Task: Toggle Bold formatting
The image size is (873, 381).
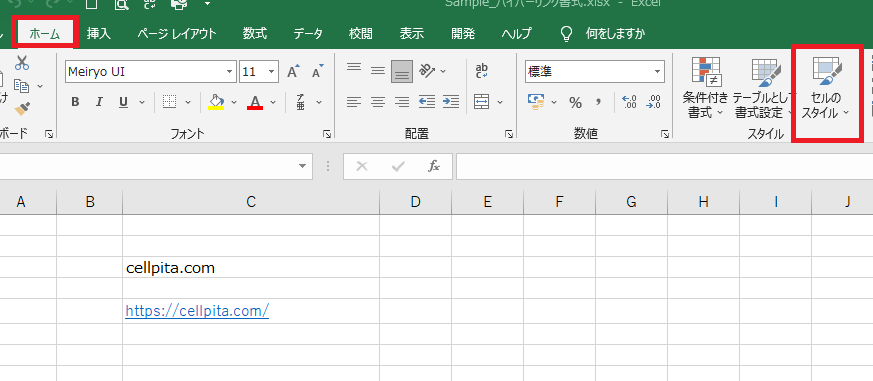Action: pos(75,102)
